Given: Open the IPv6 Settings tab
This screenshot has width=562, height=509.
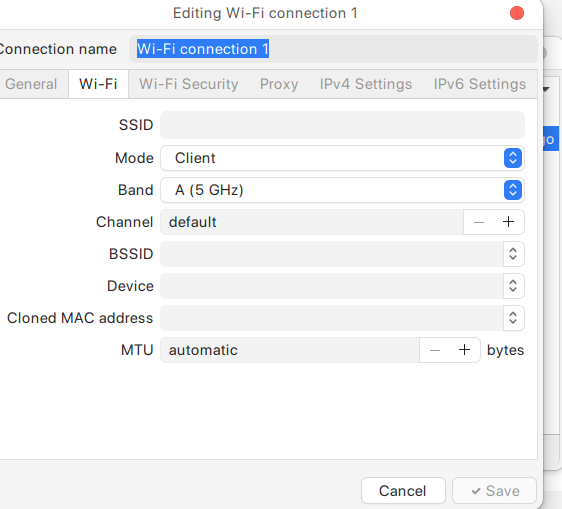Looking at the screenshot, I should click(x=480, y=84).
